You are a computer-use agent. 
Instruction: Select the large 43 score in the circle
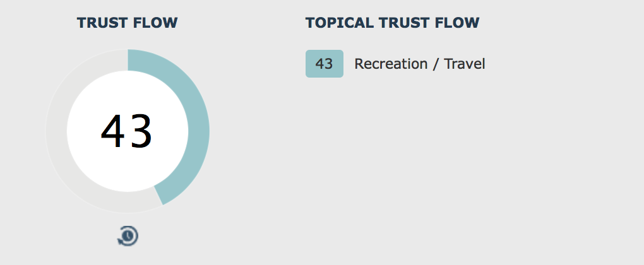coord(126,132)
